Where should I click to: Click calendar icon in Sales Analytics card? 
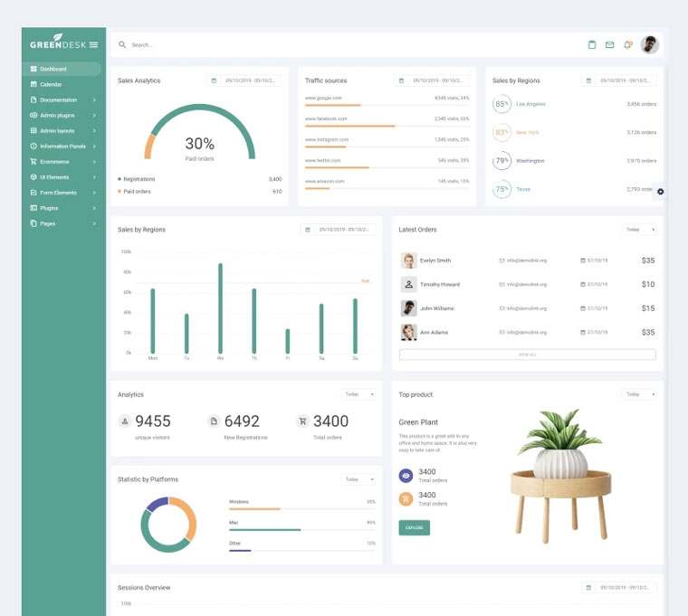tap(215, 81)
